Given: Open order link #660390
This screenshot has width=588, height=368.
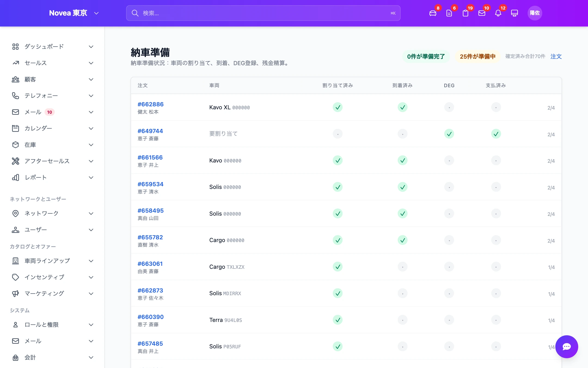Looking at the screenshot, I should click(151, 317).
